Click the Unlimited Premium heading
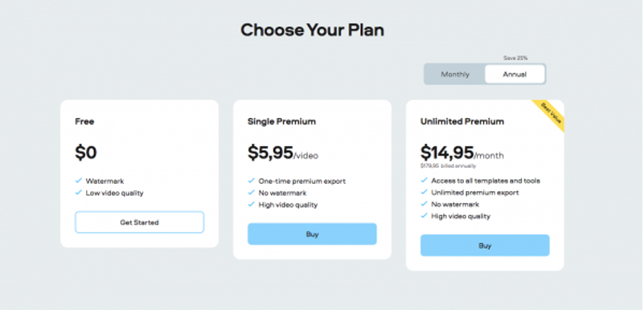This screenshot has height=310, width=644. pyautogui.click(x=462, y=121)
